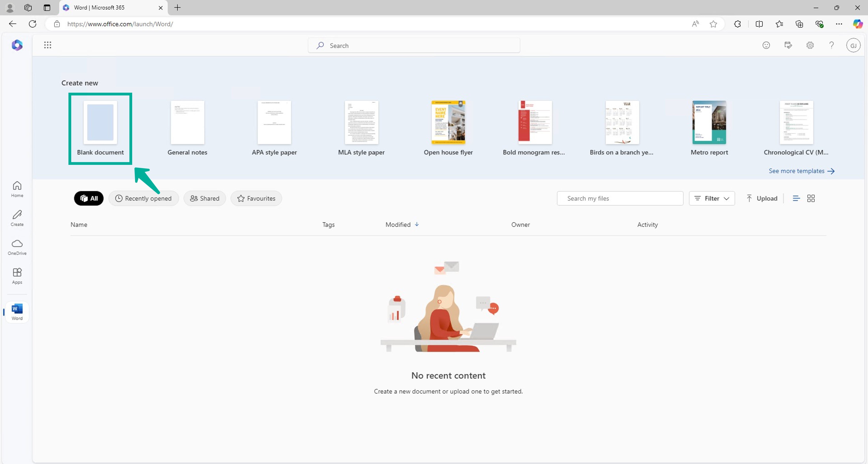
Task: Select Word in the left sidebar
Action: coord(17,311)
